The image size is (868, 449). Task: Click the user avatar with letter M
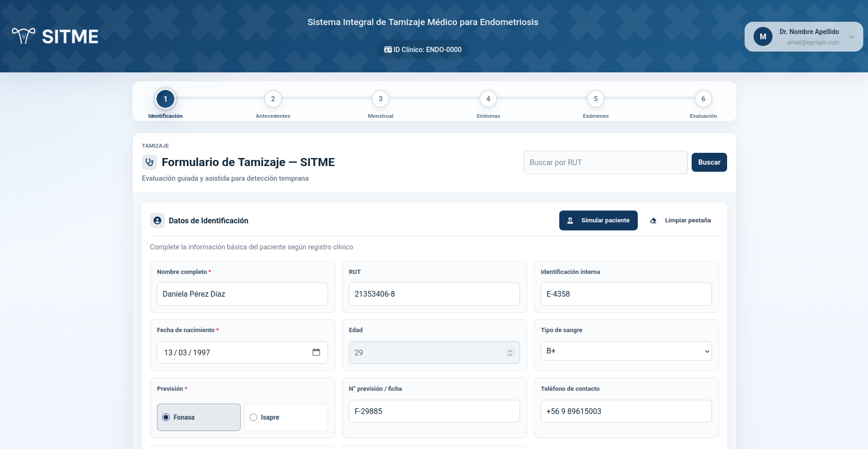pos(763,36)
